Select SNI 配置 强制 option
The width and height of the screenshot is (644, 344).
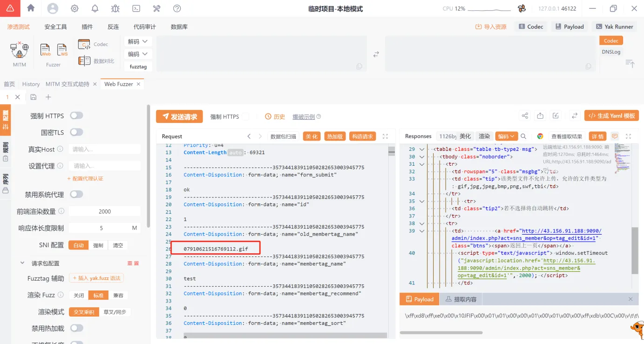point(98,245)
